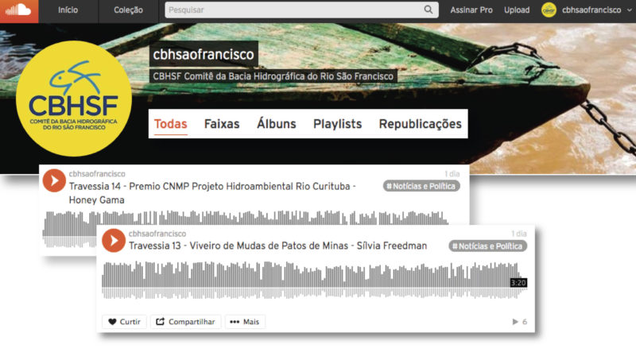Screen dimensions: 636x364
Task: Like the track with Curtir heart
Action: [x=124, y=322]
